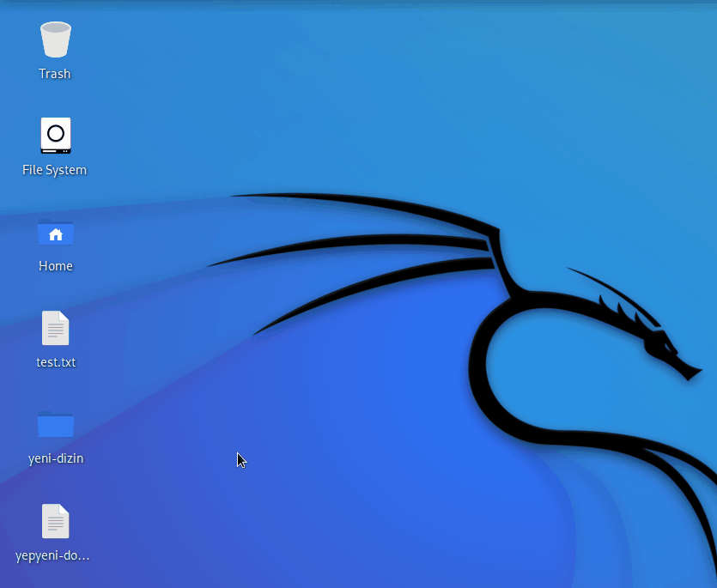The image size is (717, 588).
Task: Click the "test.txt" filename label
Action: [x=56, y=362]
